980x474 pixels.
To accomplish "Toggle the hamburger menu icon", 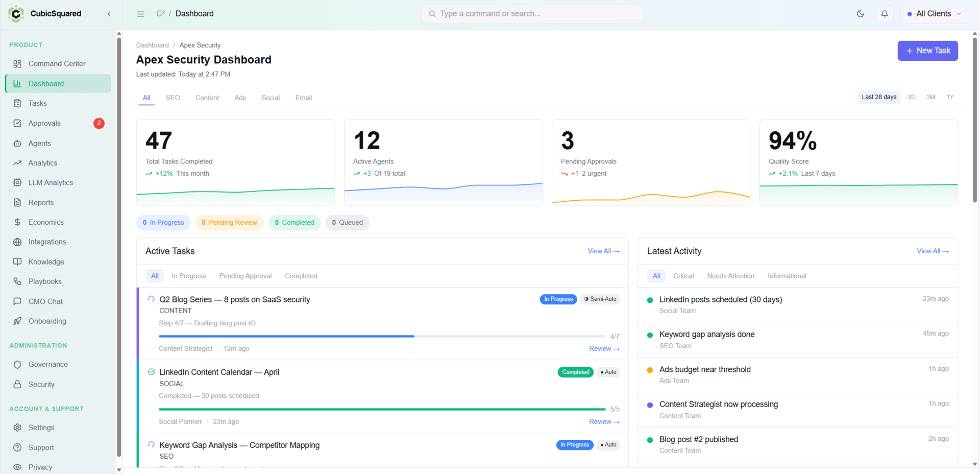I will (141, 14).
